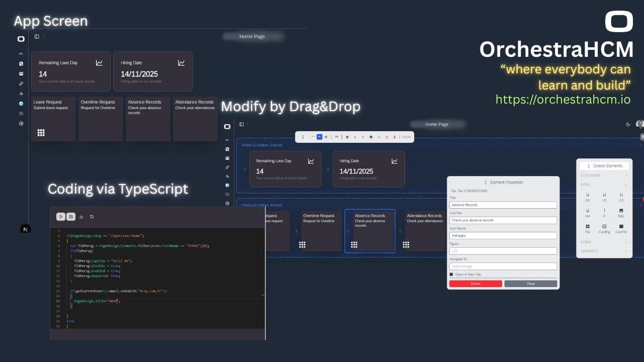The height and width of the screenshot is (362, 644).
Task: Click the Navigate To input field
Action: pyautogui.click(x=503, y=266)
